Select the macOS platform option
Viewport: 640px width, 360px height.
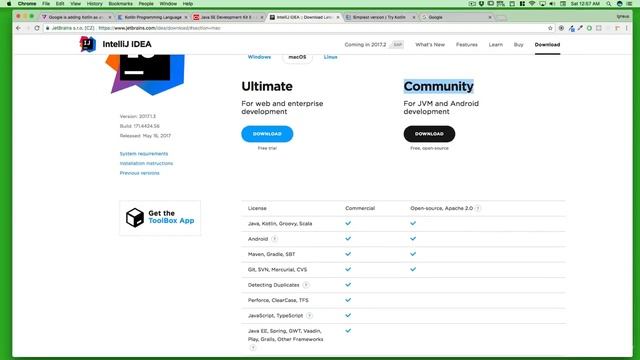pos(297,57)
